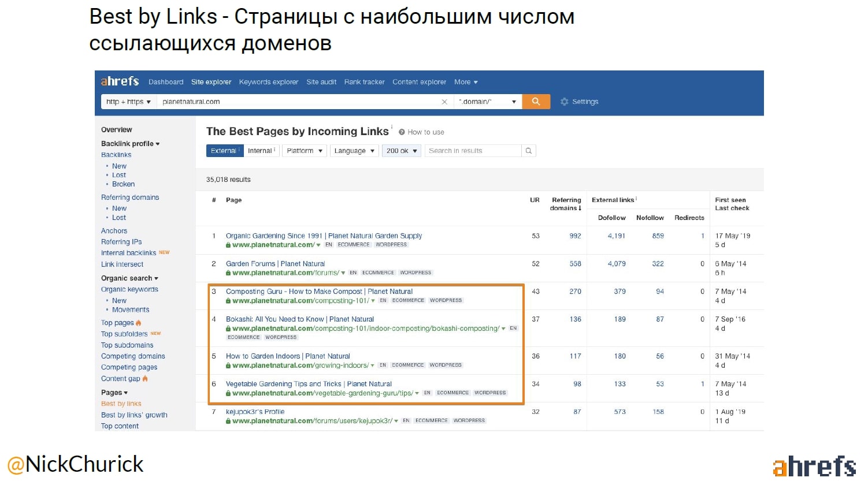Open the More menu in navigation
The height and width of the screenshot is (485, 868).
tap(465, 82)
